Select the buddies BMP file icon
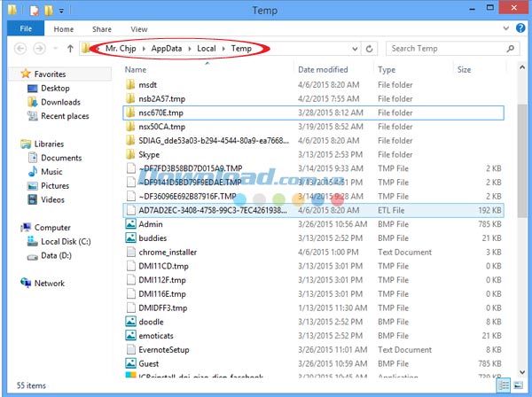 tap(130, 237)
